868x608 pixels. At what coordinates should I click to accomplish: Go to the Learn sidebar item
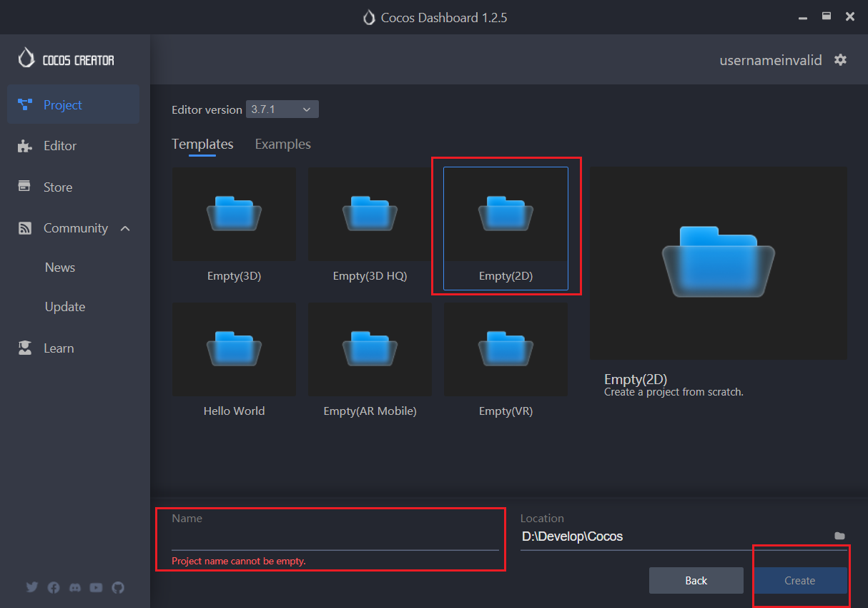click(59, 348)
